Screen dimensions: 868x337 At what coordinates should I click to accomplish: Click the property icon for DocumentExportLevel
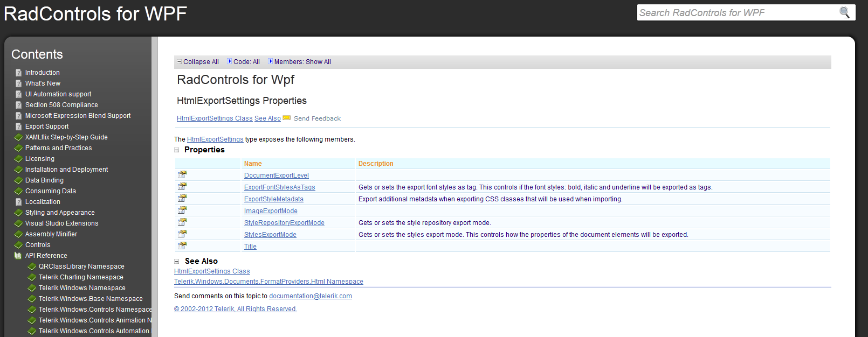point(182,174)
